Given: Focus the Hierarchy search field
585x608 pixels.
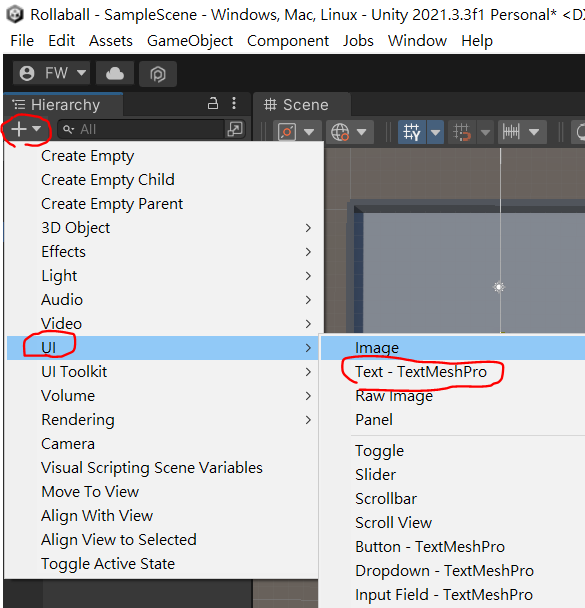Looking at the screenshot, I should click(x=141, y=129).
